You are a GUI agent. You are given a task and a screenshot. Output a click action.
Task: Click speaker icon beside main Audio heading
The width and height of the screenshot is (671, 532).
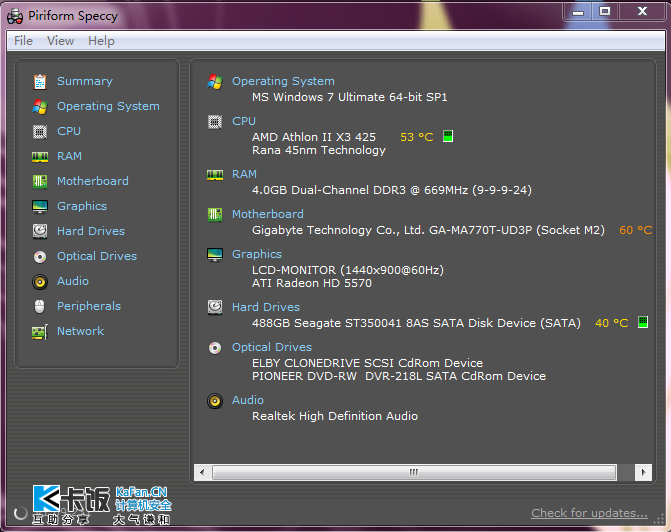pos(215,401)
